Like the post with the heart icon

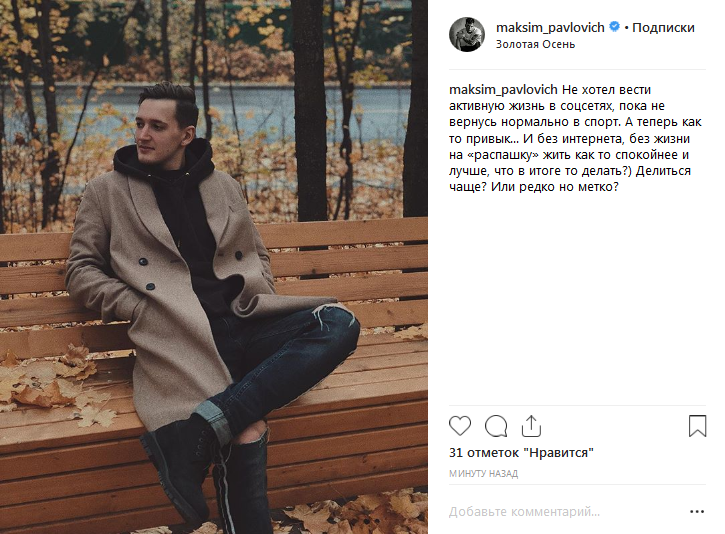[x=460, y=426]
